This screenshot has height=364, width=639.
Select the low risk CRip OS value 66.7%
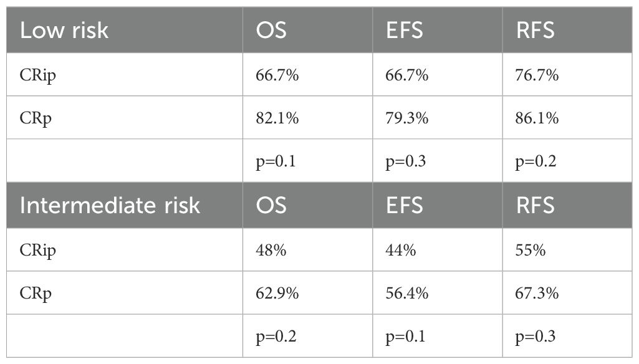coord(277,75)
